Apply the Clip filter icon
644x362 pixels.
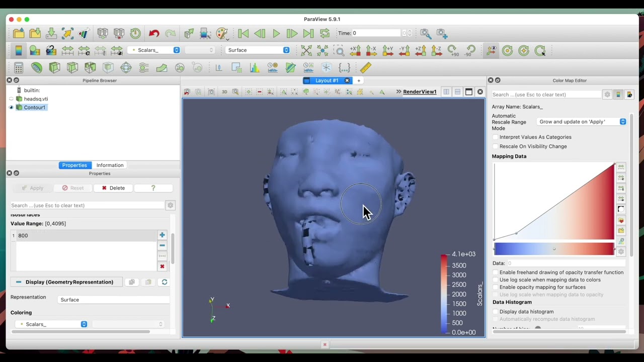54,67
